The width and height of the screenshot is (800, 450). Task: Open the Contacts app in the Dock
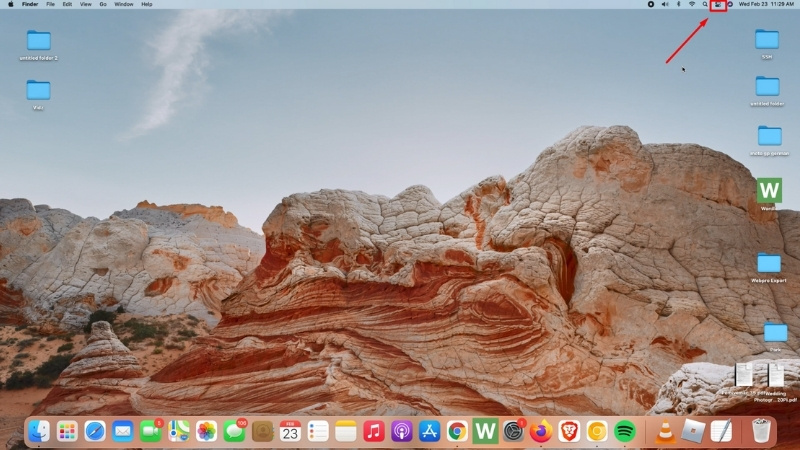262,432
